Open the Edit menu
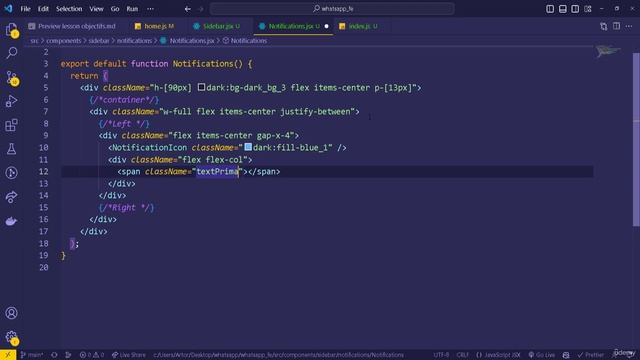This screenshot has width=640, height=360. 43,9
